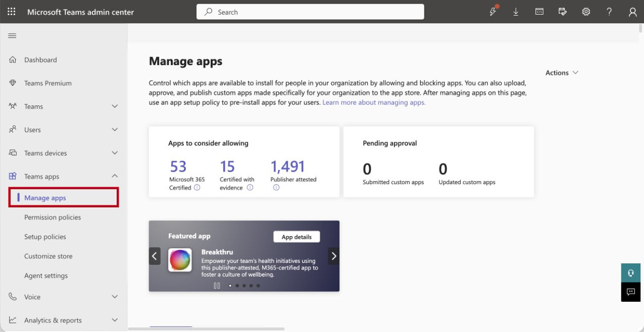Open Setup policies page
Screen dimensions: 644x332
tap(45, 237)
